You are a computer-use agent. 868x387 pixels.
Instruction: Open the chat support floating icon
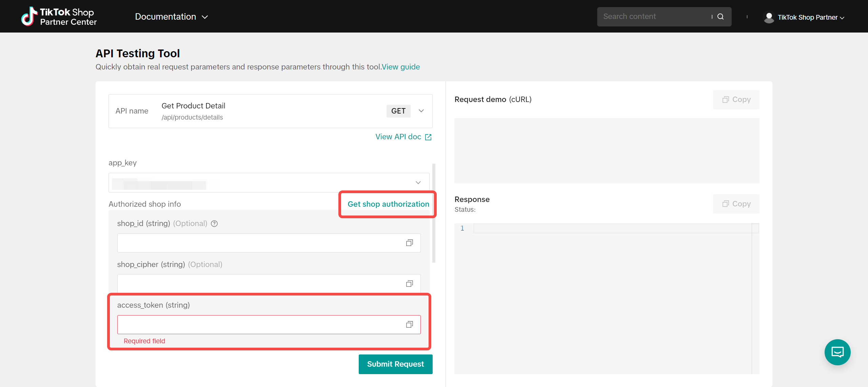pos(837,352)
